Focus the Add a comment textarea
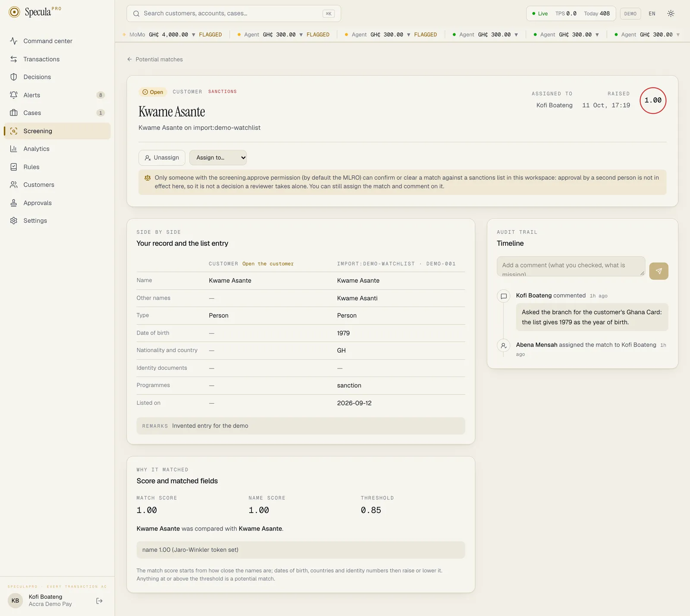Viewport: 690px width, 616px height. point(571,266)
